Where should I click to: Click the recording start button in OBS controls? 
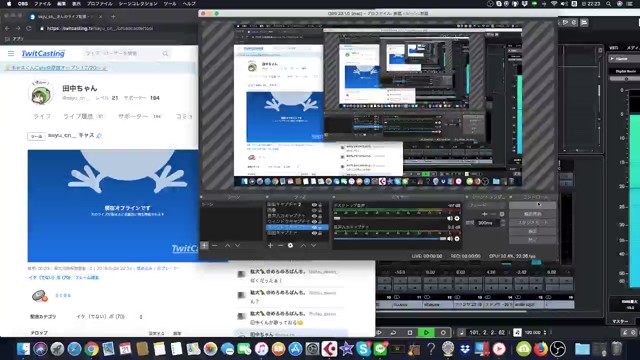(533, 214)
